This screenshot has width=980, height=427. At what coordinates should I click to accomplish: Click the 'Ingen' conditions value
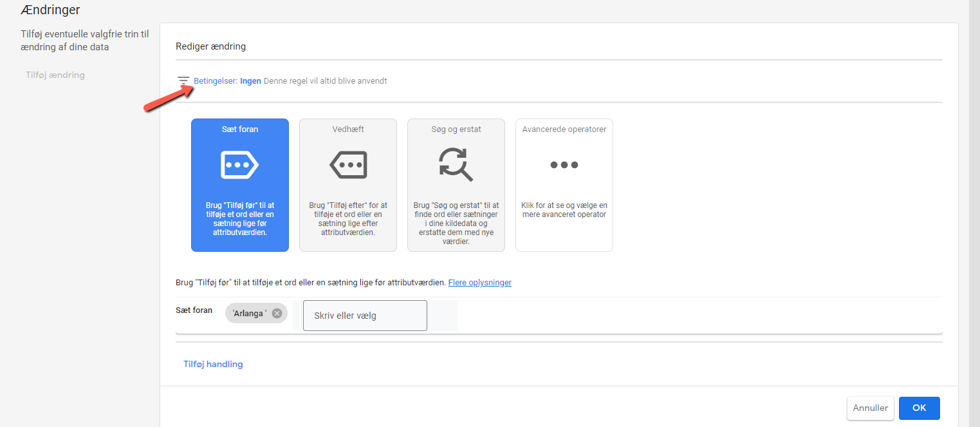tap(251, 81)
